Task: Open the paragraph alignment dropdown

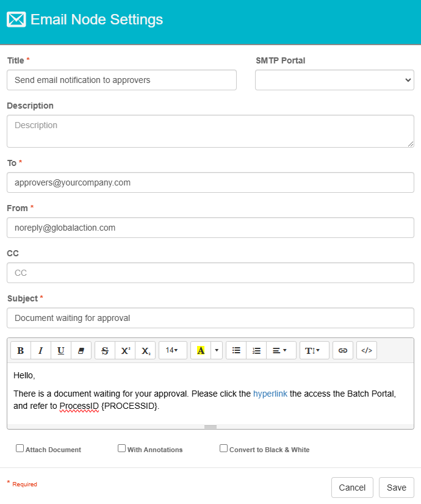Action: (x=281, y=350)
